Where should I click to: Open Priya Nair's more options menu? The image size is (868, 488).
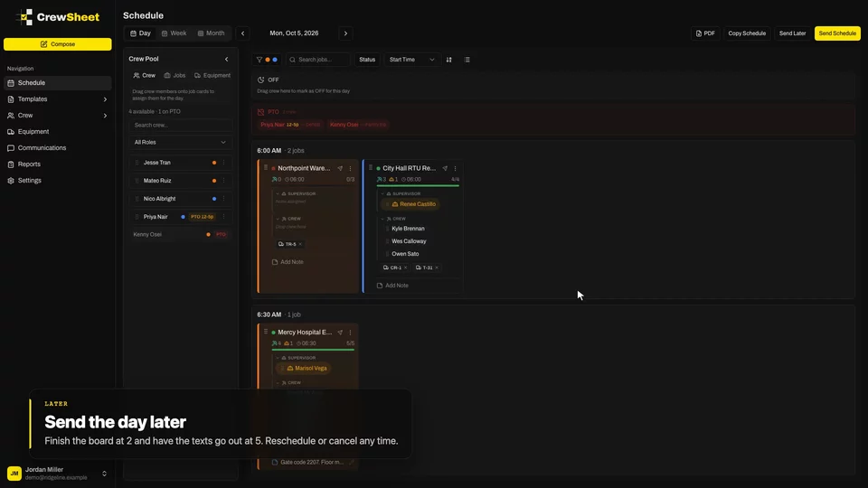[223, 217]
